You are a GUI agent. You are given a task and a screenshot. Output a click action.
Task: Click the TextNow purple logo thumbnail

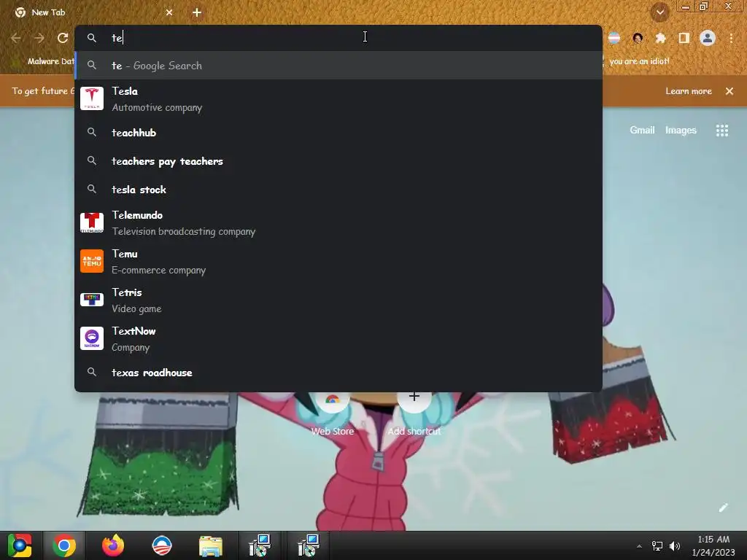(92, 338)
